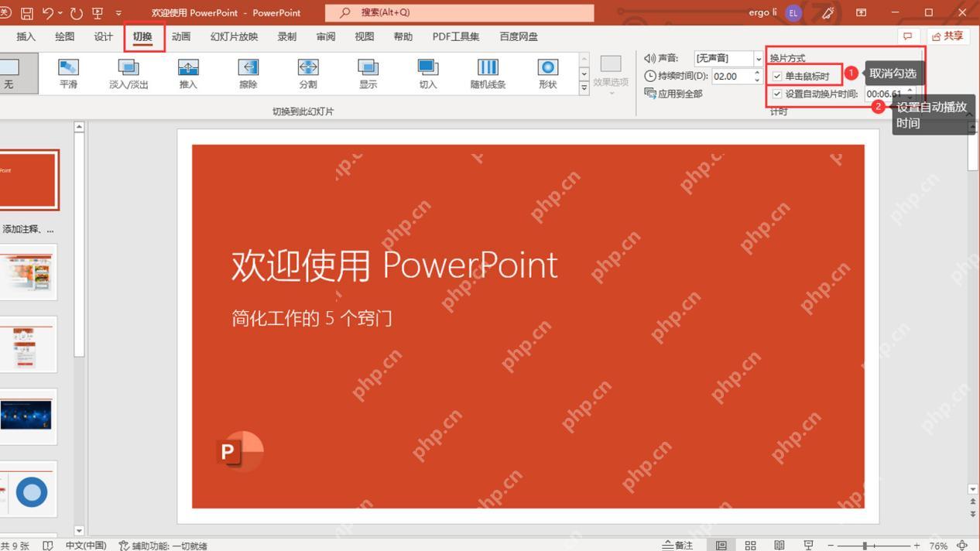Apply the 形状 shape transition
Viewport: 980px width, 551px height.
pos(548,74)
